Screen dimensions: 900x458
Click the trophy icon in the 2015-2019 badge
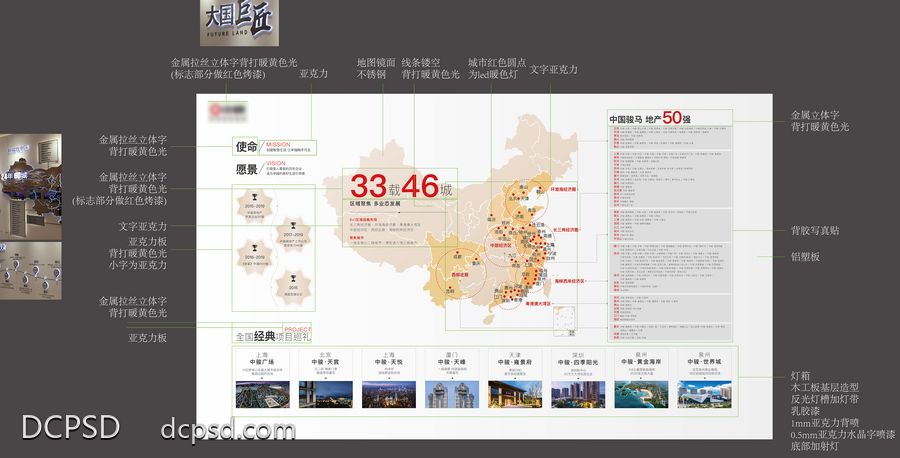(x=255, y=197)
